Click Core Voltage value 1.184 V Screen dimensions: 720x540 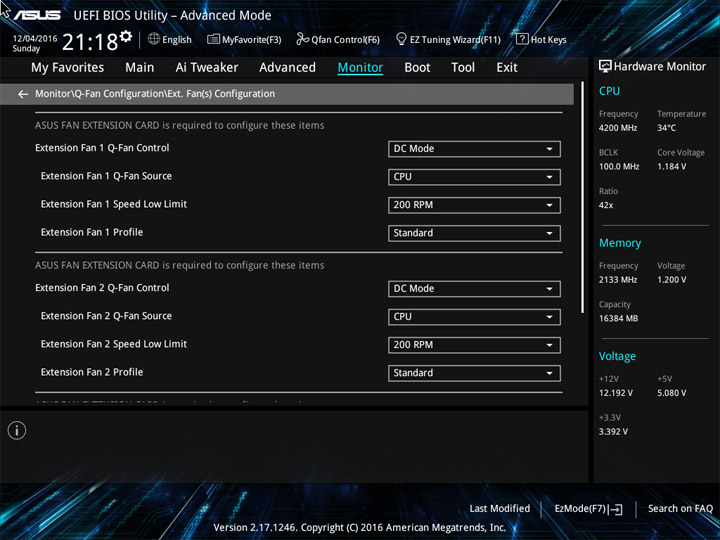tap(671, 167)
